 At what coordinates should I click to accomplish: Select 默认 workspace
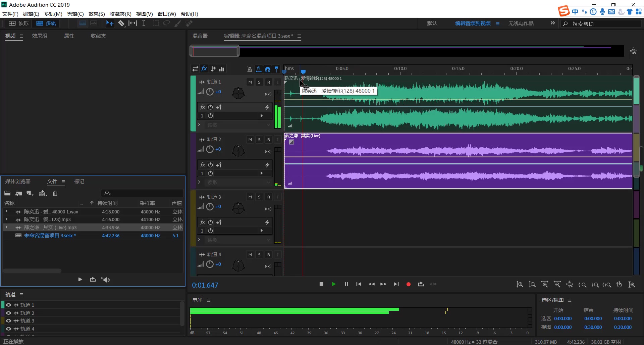point(432,23)
